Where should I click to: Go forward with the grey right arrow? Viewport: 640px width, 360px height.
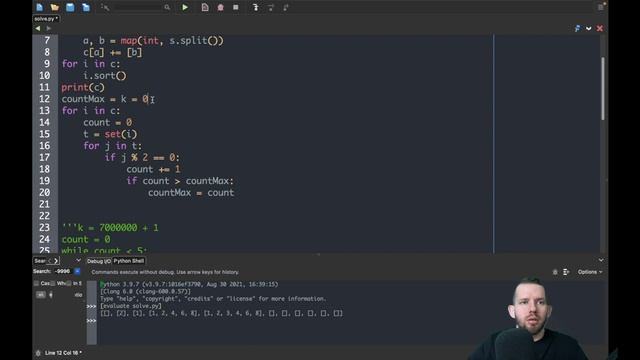pyautogui.click(x=49, y=28)
